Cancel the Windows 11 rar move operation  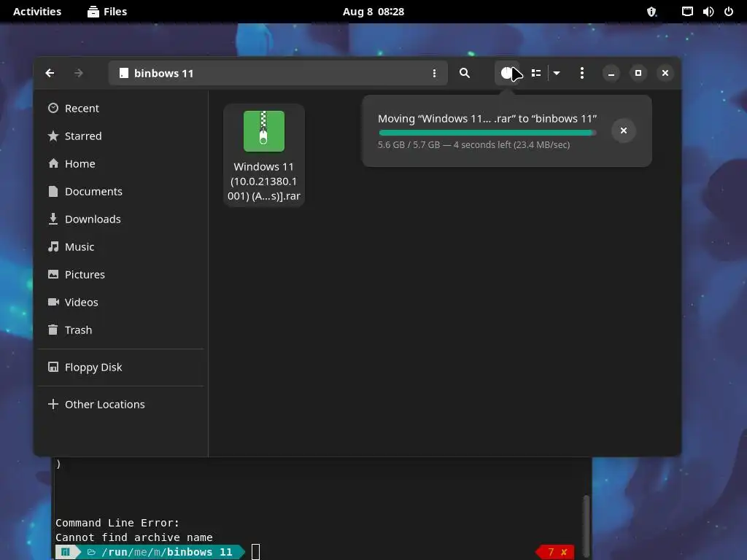623,131
